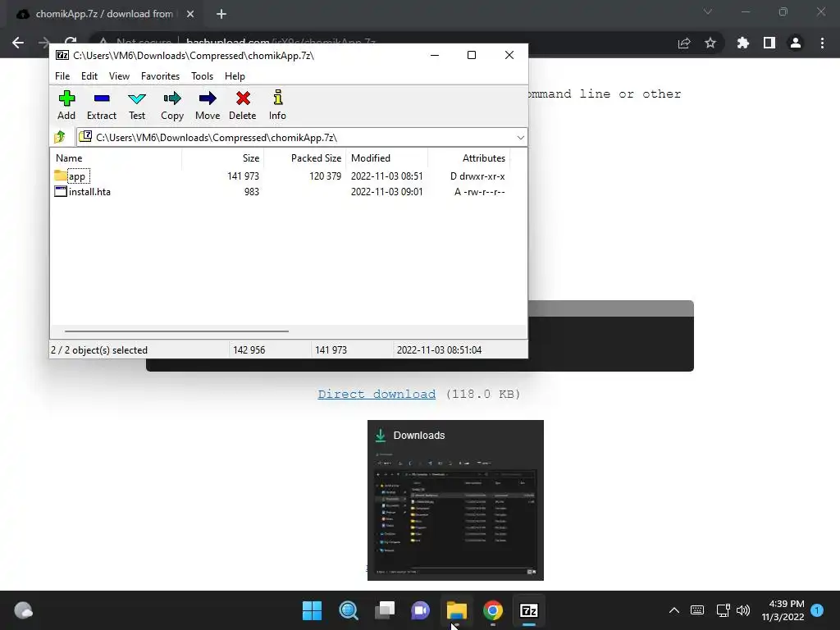Click the chomikApp.7z browser tab
This screenshot has width=840, height=630.
click(104, 15)
